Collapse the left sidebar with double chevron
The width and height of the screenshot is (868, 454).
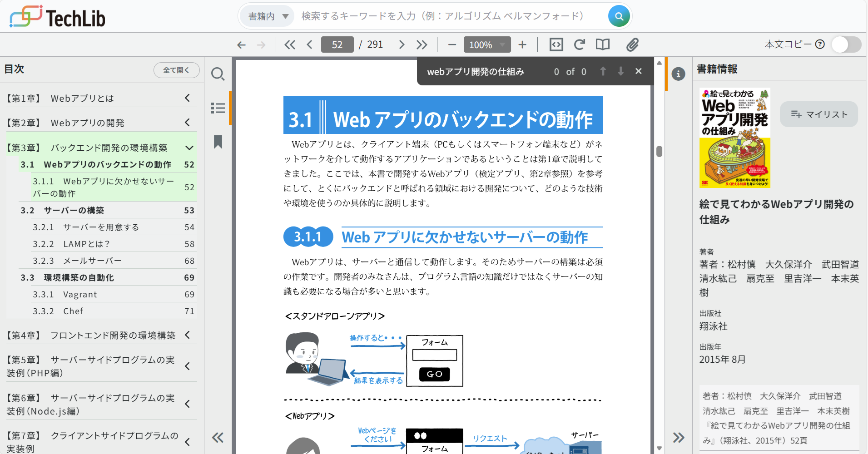(x=218, y=438)
